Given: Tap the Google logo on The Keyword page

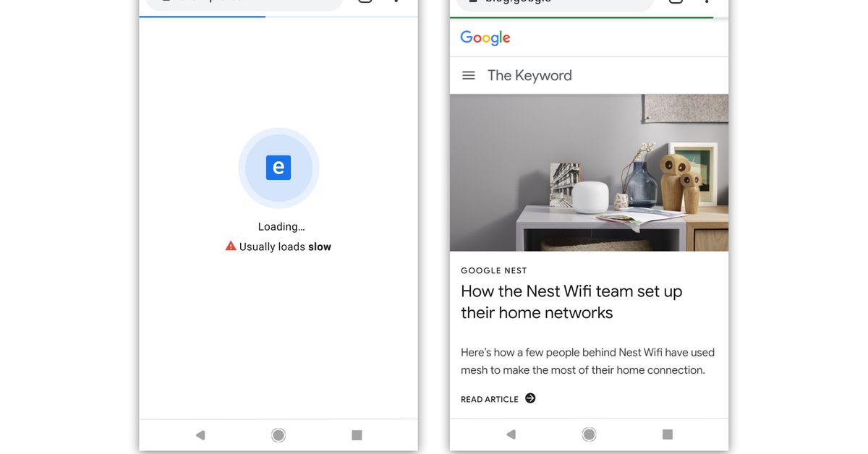Looking at the screenshot, I should tap(484, 37).
